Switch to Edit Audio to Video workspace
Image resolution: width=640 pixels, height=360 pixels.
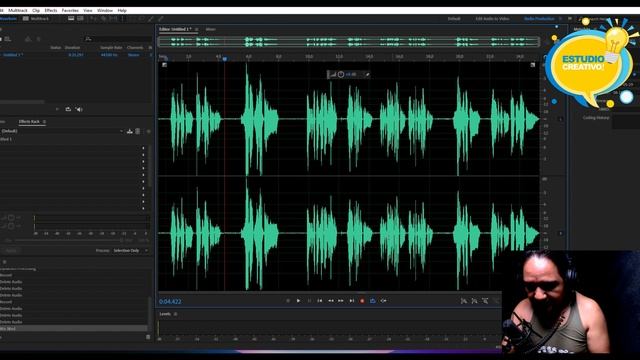click(x=492, y=19)
